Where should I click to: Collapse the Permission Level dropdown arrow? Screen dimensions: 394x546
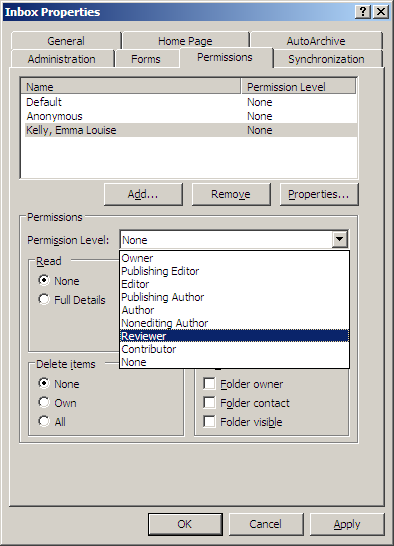point(340,240)
